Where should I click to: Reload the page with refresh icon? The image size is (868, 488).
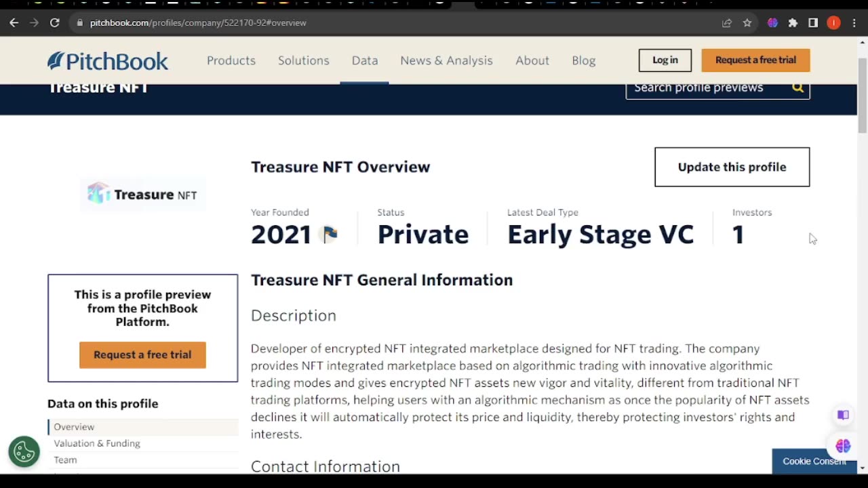tap(55, 22)
